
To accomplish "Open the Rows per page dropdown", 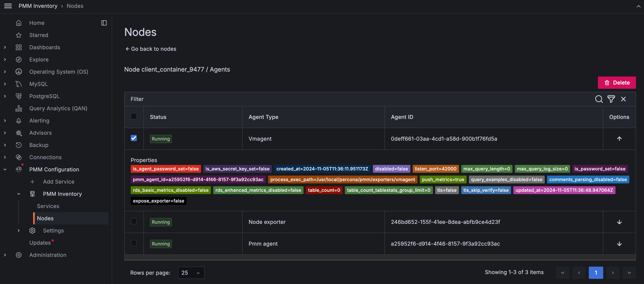I will click(191, 273).
